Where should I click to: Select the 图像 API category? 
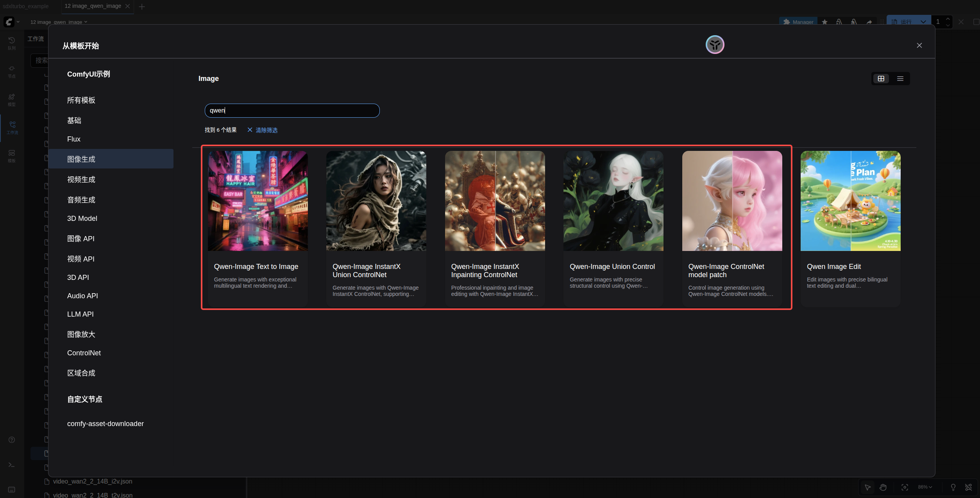pos(111,238)
